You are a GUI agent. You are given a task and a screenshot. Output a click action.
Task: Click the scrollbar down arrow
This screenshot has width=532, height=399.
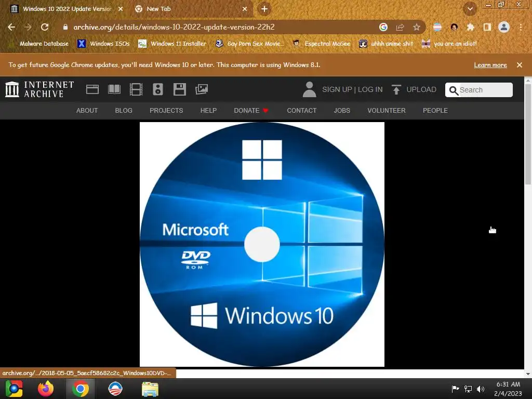[x=528, y=374]
